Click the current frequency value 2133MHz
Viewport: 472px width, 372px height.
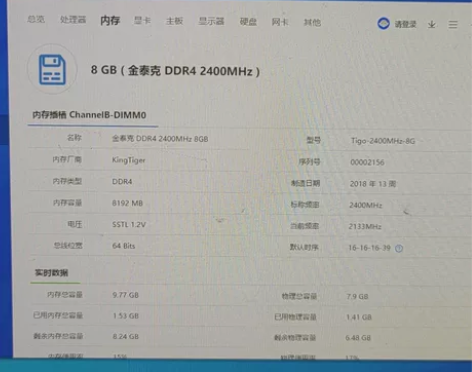pos(365,226)
